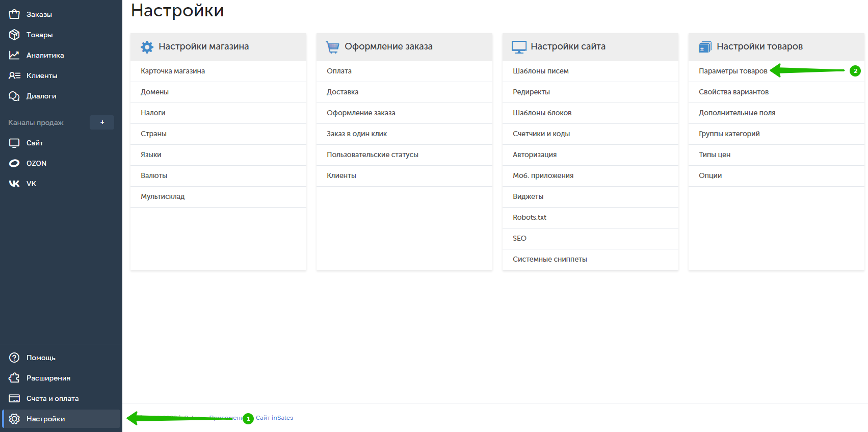Click the Каналы продаж sidebar label
The width and height of the screenshot is (868, 432).
pos(36,122)
